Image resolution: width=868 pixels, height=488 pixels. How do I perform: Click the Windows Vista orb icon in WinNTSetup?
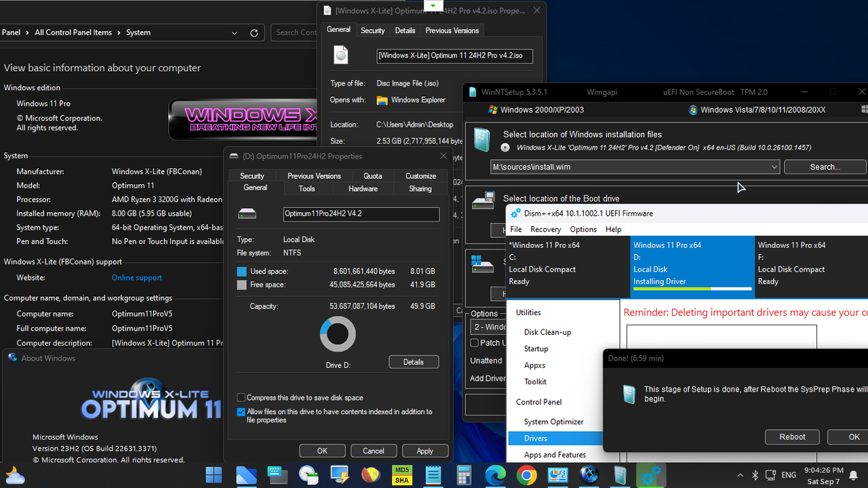pos(692,110)
